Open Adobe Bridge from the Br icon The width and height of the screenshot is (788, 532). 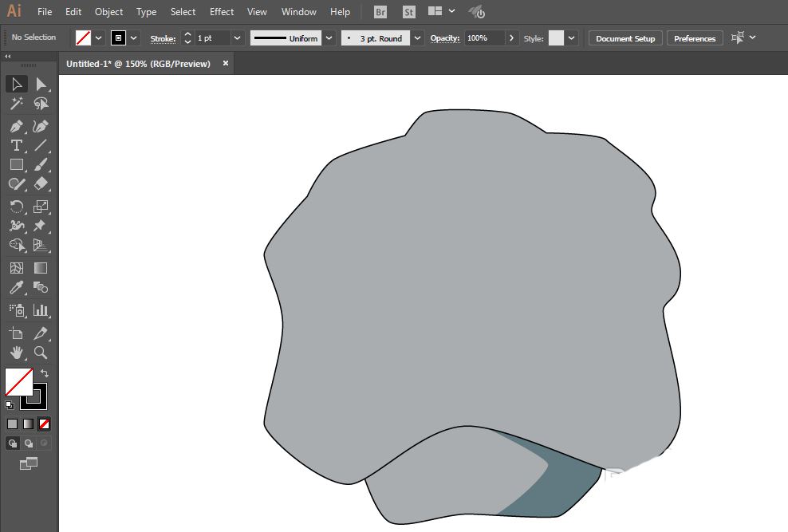tap(381, 12)
